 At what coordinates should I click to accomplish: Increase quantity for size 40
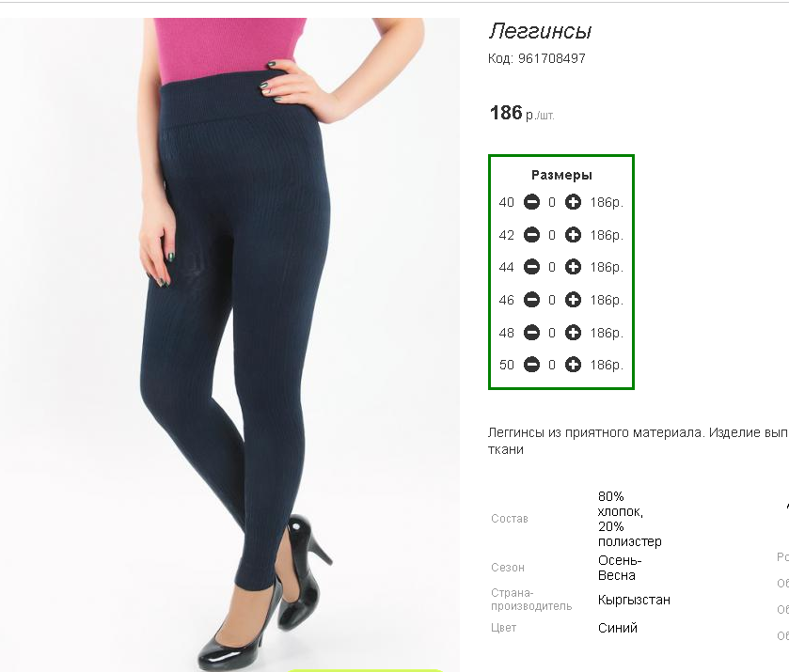(573, 202)
